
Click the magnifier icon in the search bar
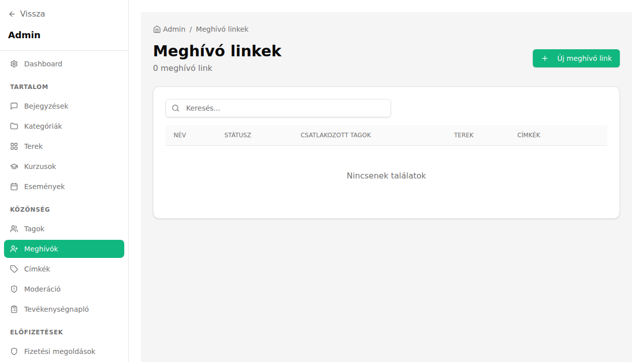(x=176, y=108)
